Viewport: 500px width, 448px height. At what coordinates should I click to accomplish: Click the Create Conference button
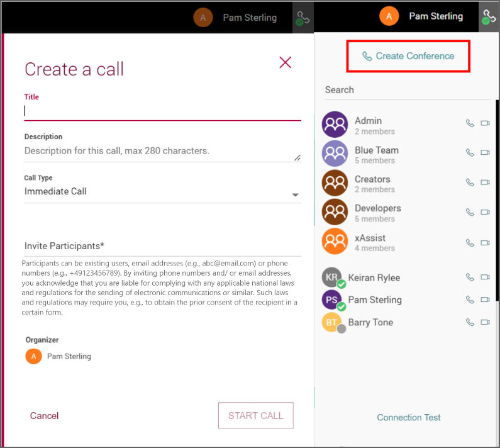(x=408, y=56)
